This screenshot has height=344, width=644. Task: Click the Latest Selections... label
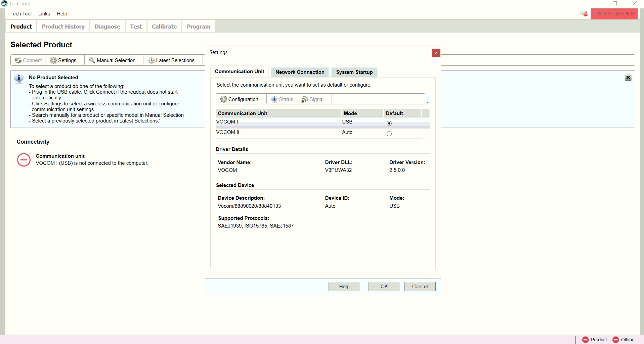pyautogui.click(x=177, y=60)
